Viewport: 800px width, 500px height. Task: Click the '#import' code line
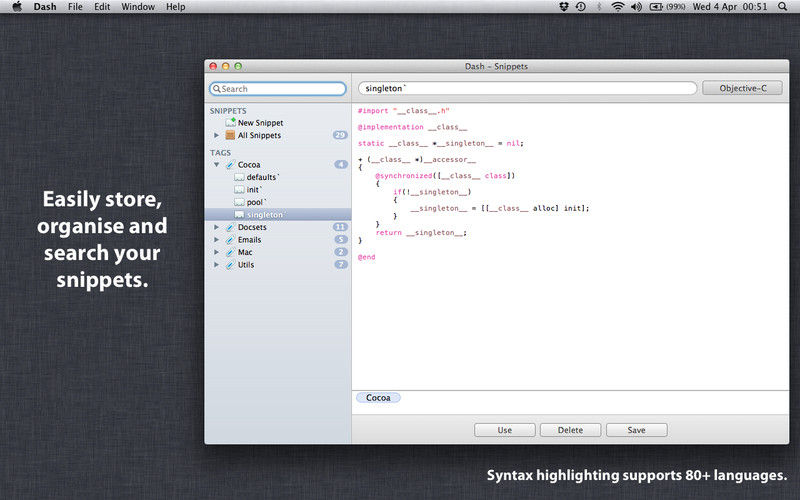[404, 111]
